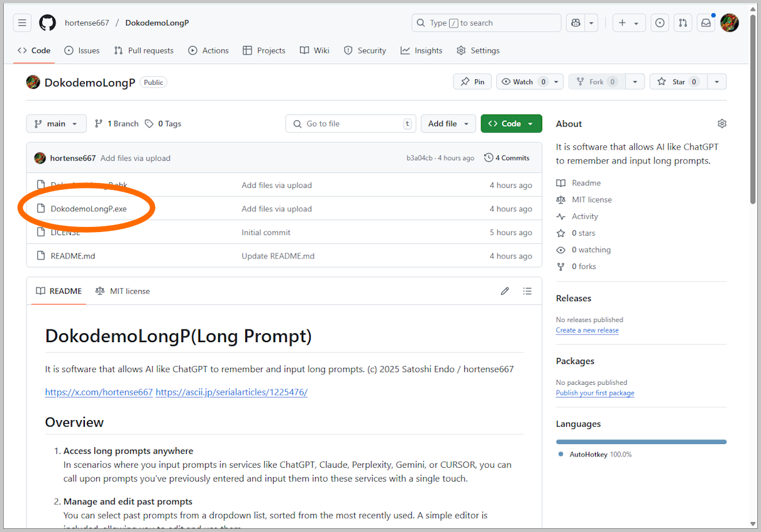This screenshot has width=761, height=532.
Task: Click the GitHub logo icon
Action: [x=48, y=23]
